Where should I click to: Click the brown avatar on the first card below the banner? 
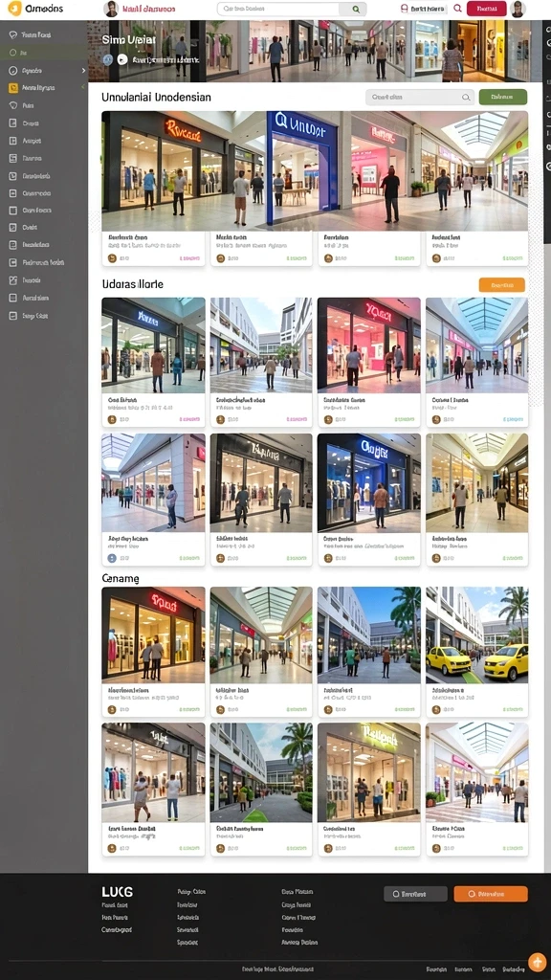112,258
